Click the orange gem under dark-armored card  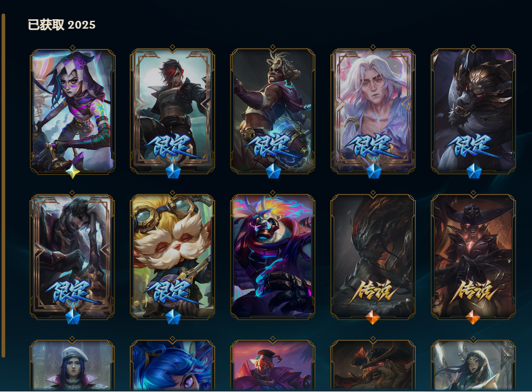click(373, 318)
